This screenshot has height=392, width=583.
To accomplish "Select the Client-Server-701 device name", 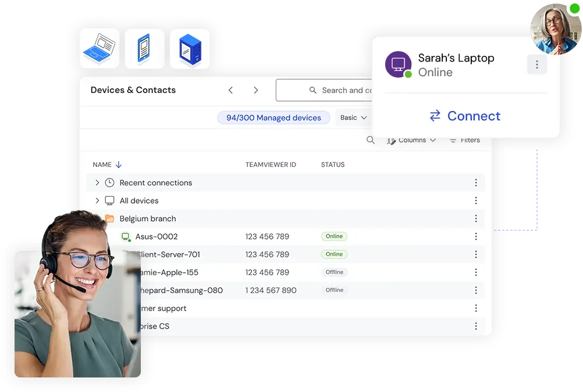I will (x=170, y=255).
